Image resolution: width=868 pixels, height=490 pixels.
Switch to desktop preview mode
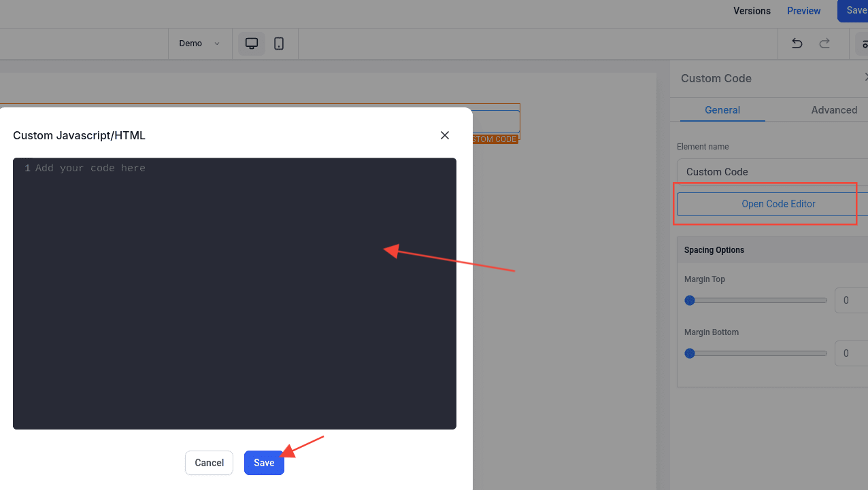251,43
